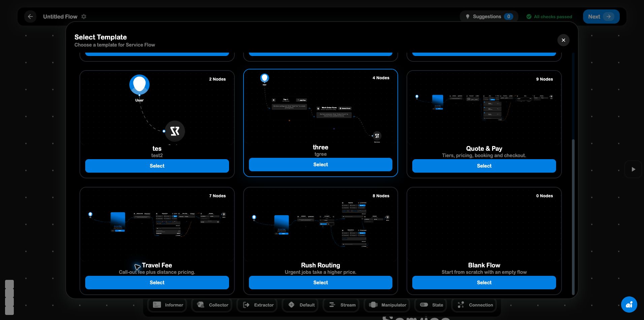Click the '4 Nodes' label
This screenshot has width=644, height=320.
point(381,78)
